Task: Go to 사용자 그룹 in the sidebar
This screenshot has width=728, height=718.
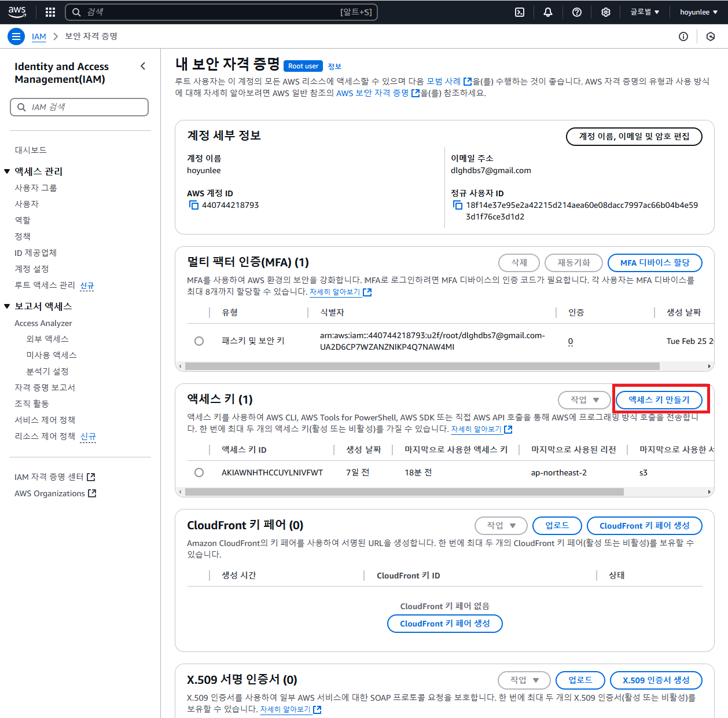Action: [x=36, y=188]
